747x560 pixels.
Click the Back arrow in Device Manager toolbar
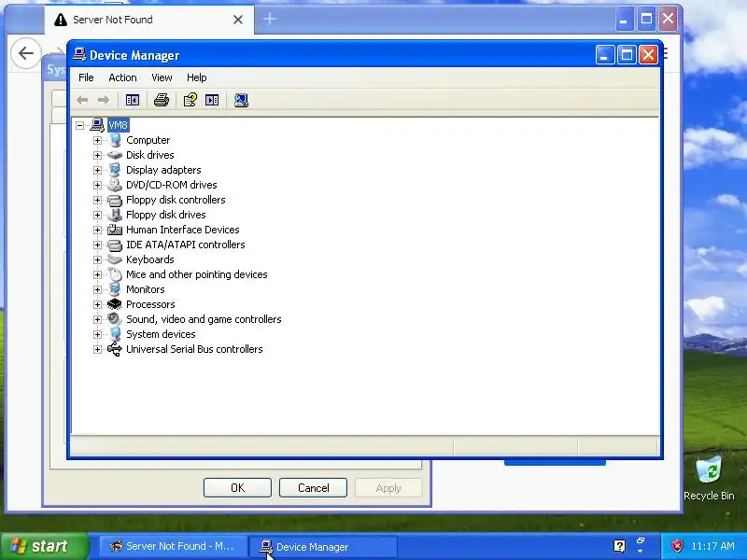(x=82, y=100)
